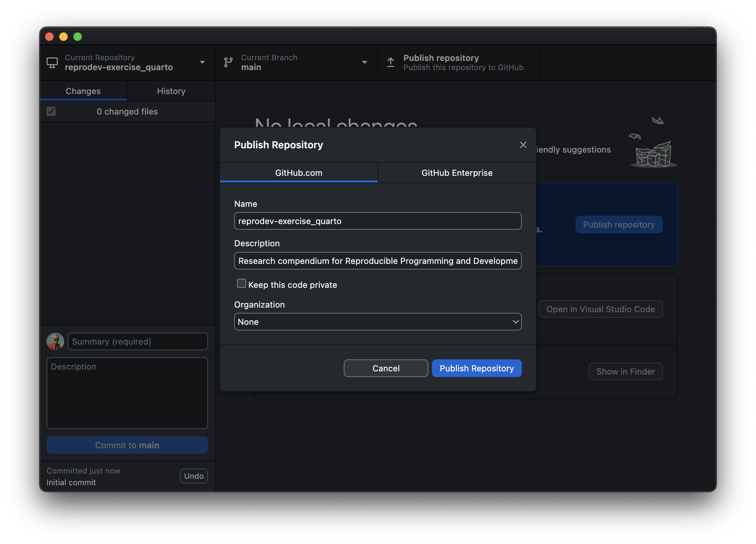The height and width of the screenshot is (544, 756).
Task: Close the Publish Repository dialog with X
Action: (x=523, y=145)
